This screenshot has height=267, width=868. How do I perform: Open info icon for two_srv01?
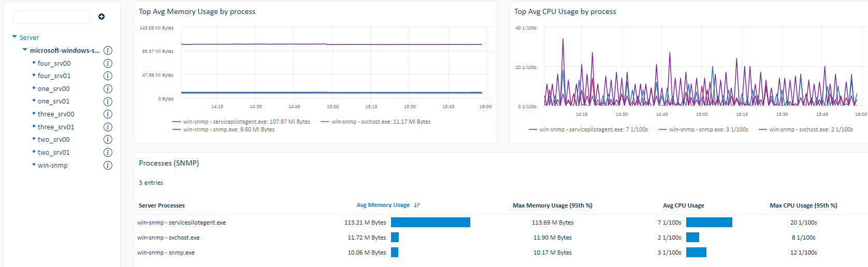point(108,153)
